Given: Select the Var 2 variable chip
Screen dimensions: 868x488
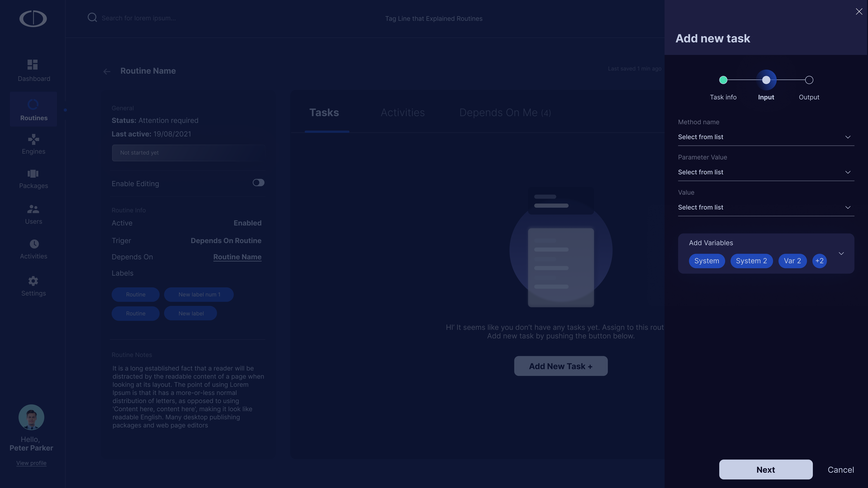Looking at the screenshot, I should tap(793, 261).
